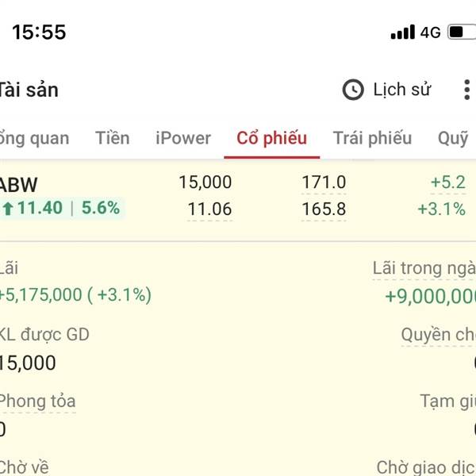The image size is (476, 476).
Task: Go to the Tổng quan tab
Action: [x=33, y=138]
